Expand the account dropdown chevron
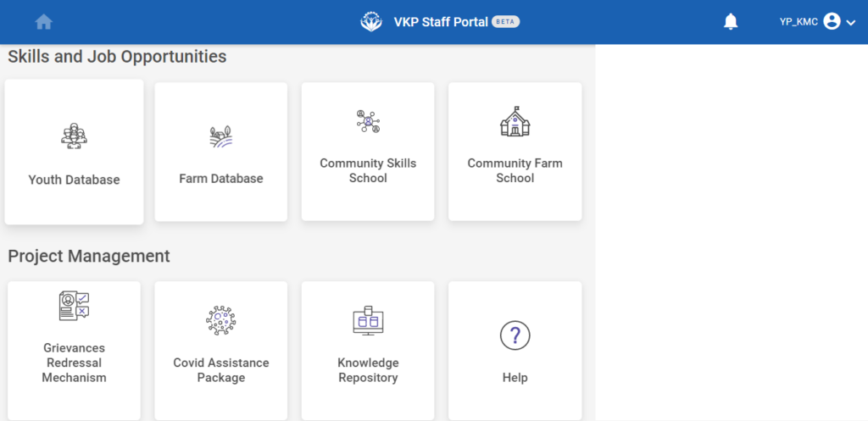Image resolution: width=868 pixels, height=421 pixels. point(851,23)
